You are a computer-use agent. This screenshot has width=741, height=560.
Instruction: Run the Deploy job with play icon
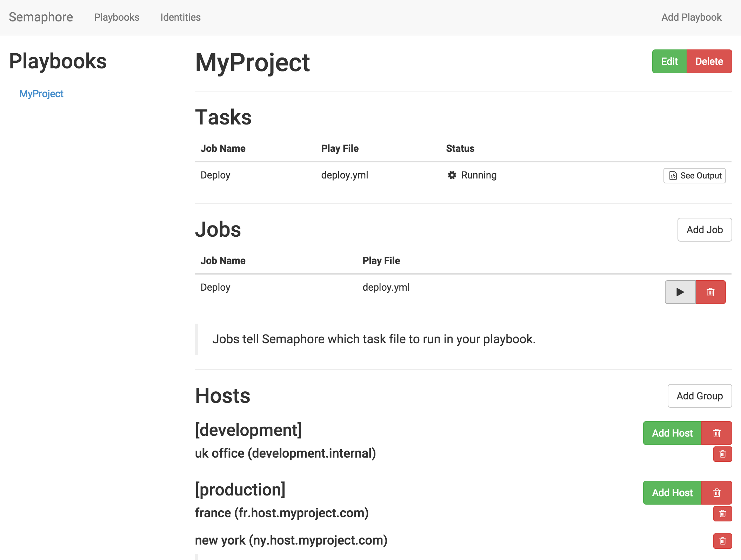point(680,292)
